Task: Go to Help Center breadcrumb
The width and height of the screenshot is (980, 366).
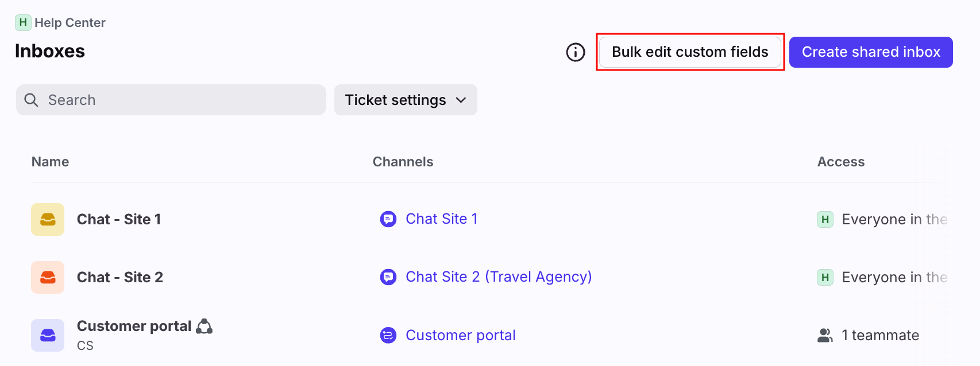Action: (70, 22)
